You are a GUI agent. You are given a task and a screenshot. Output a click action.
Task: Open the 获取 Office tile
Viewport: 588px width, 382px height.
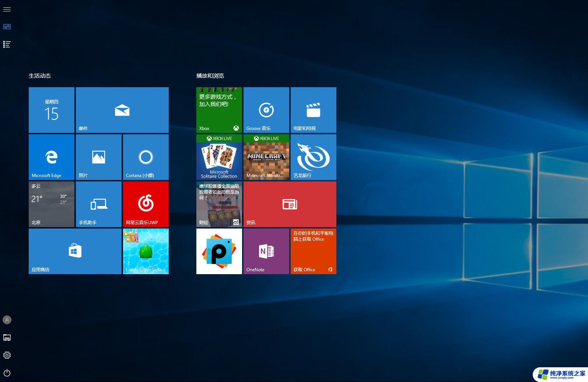[314, 251]
